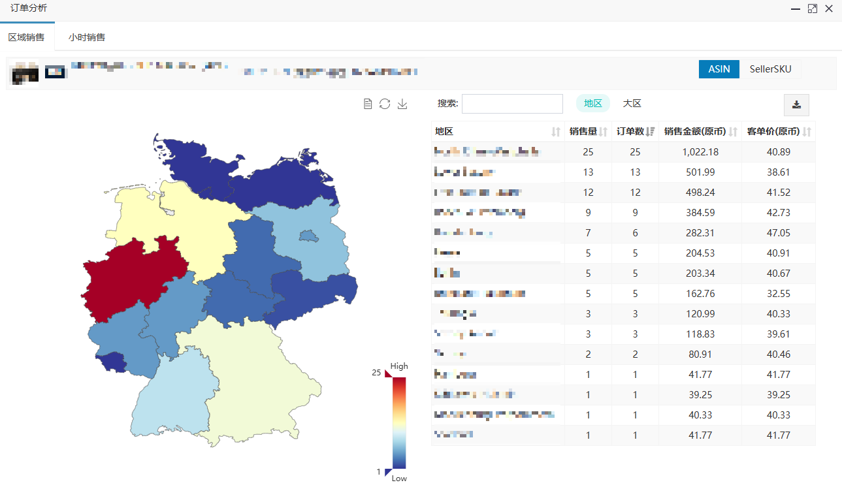Open the 区域销售 tab
The height and width of the screenshot is (504, 842).
[x=26, y=37]
